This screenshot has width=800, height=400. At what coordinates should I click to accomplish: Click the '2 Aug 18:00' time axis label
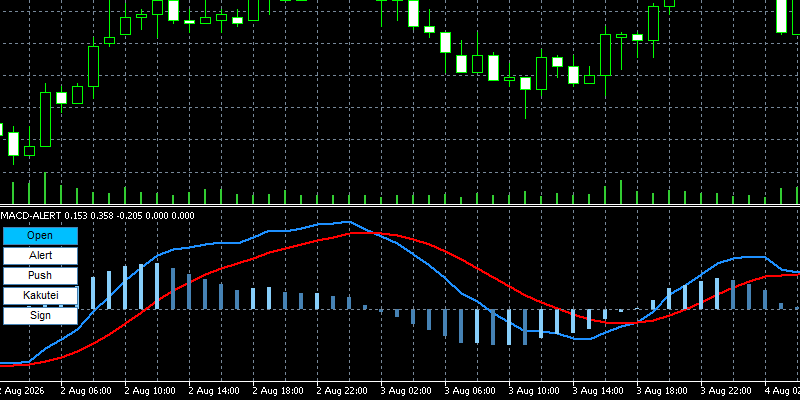[278, 391]
